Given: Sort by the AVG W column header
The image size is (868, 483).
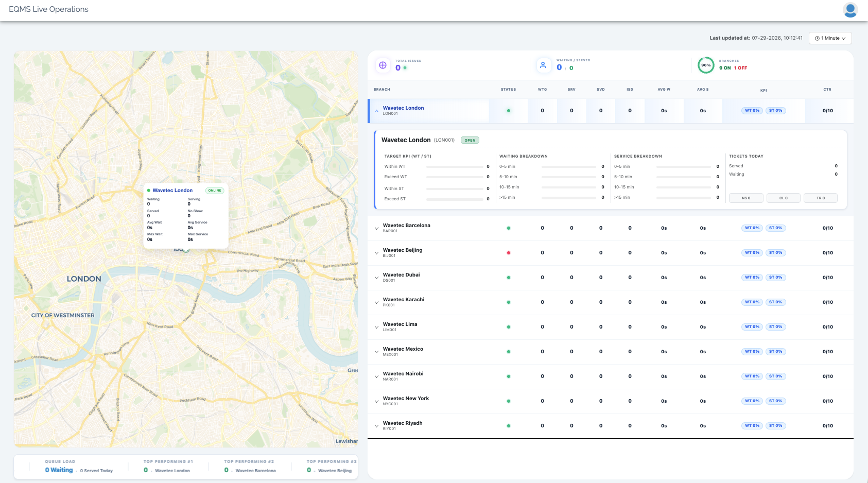Looking at the screenshot, I should pyautogui.click(x=664, y=90).
